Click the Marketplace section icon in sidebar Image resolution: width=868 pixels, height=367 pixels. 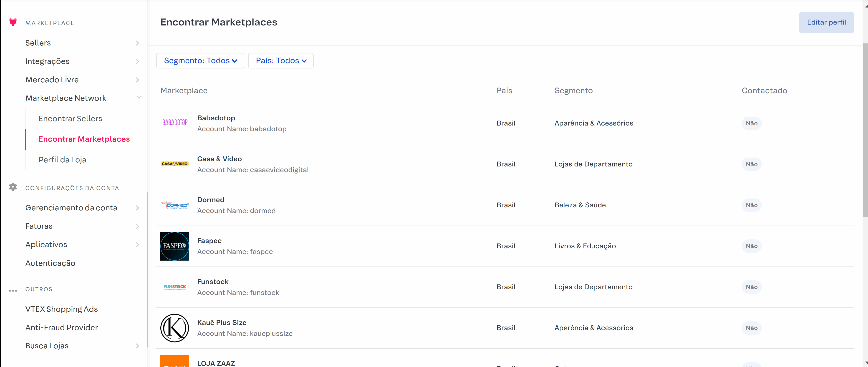13,22
